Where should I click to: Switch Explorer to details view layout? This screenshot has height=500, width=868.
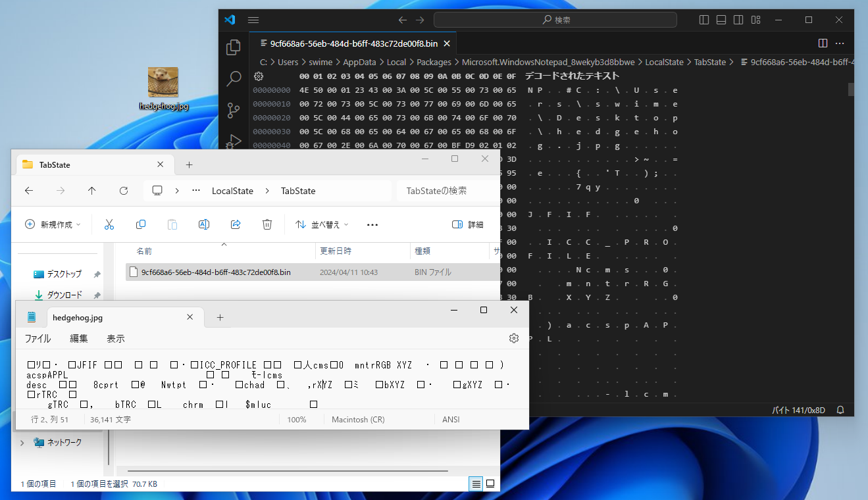pyautogui.click(x=476, y=484)
